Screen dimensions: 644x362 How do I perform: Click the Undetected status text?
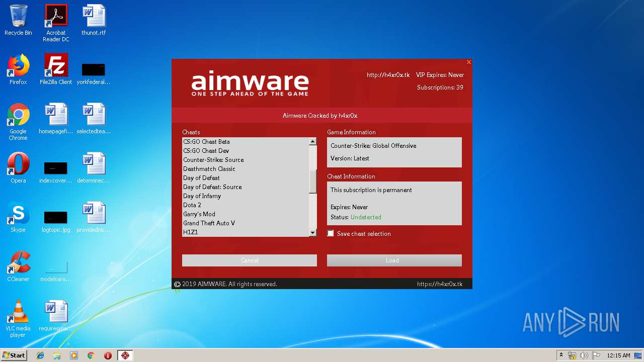click(x=366, y=217)
